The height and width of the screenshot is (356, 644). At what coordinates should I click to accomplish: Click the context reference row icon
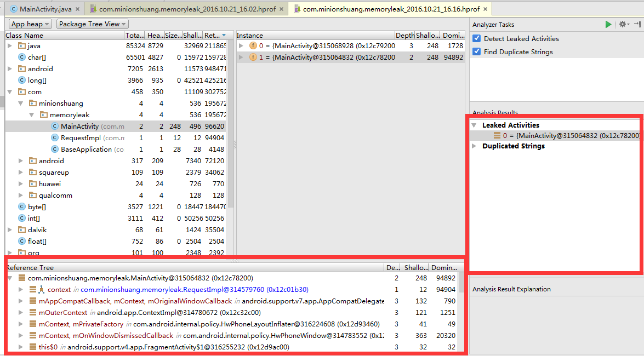[33, 290]
